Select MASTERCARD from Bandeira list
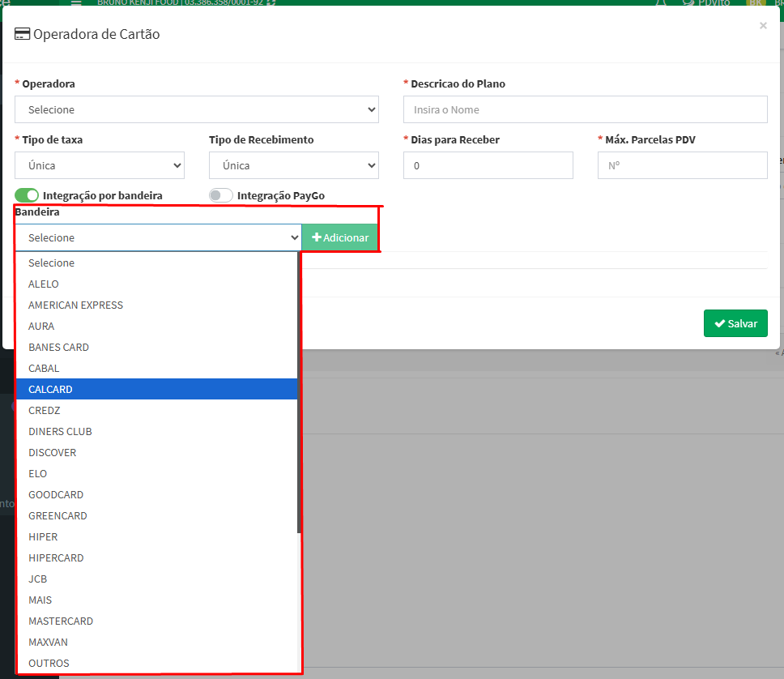The image size is (784, 679). (156, 621)
